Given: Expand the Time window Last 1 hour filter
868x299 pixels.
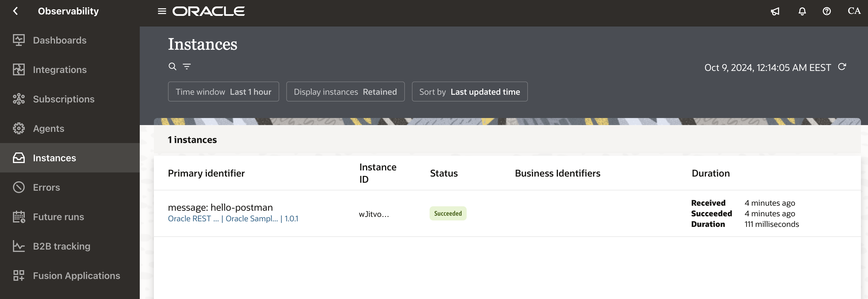Looking at the screenshot, I should tap(223, 92).
